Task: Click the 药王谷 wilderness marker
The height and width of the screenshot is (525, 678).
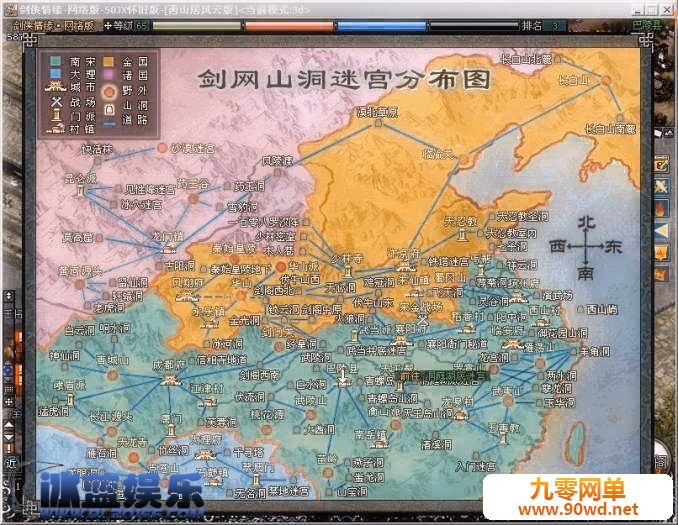Action: tap(193, 199)
